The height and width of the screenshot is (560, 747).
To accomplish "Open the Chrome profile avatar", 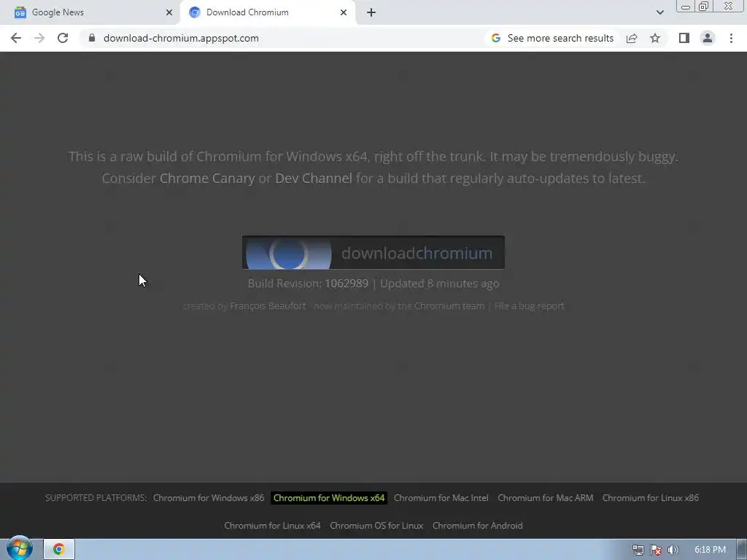I will pyautogui.click(x=708, y=38).
